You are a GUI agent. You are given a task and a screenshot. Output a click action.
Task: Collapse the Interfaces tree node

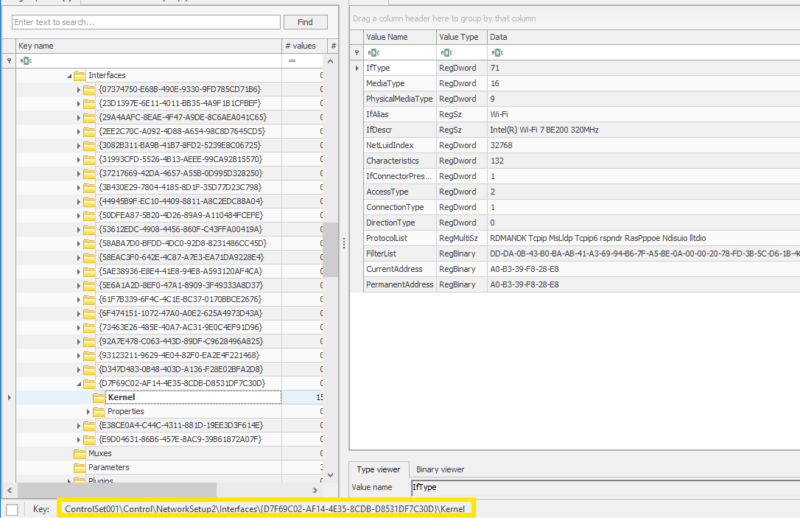68,75
